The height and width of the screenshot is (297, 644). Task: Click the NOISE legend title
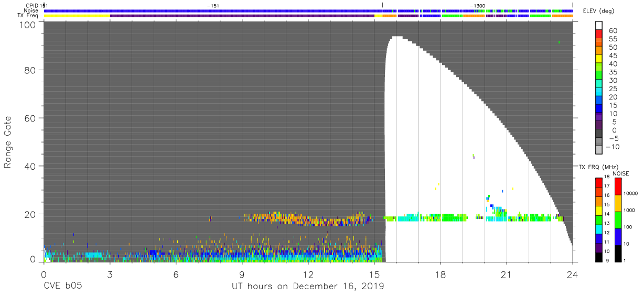620,173
